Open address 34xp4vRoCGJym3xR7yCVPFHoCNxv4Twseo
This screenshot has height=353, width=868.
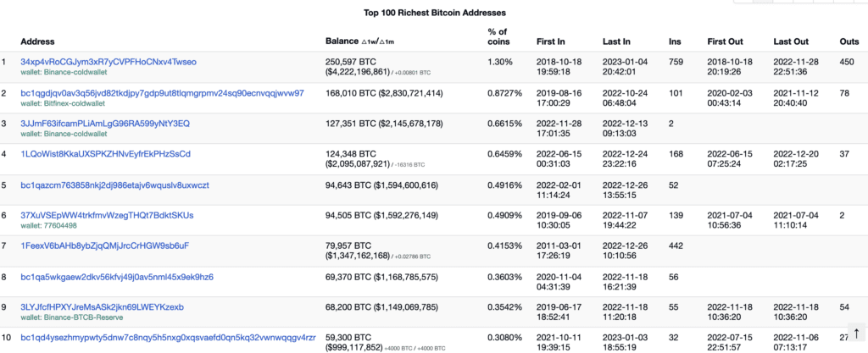(x=108, y=62)
